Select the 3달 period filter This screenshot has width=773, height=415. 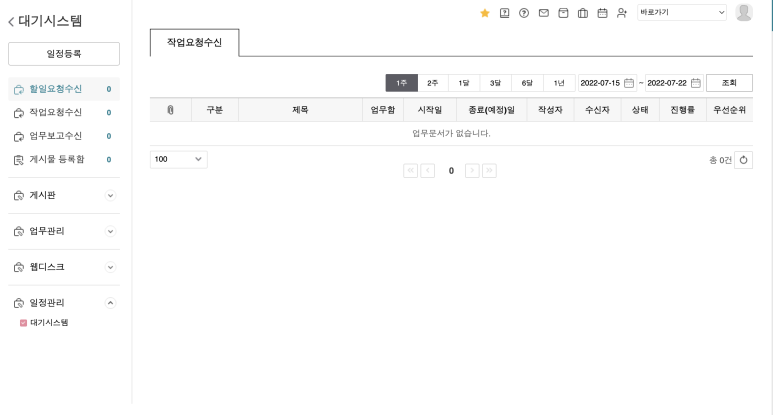(495, 83)
